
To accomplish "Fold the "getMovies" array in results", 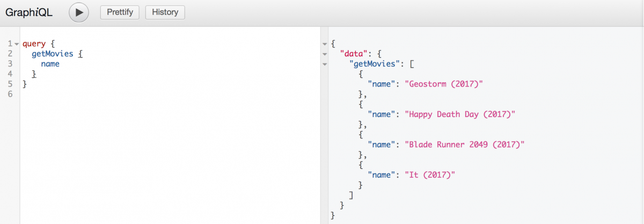I will pos(324,64).
